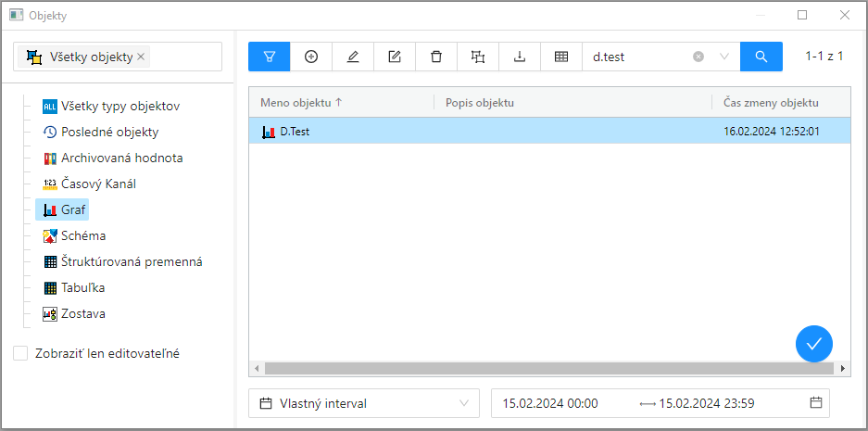Viewport: 868px width, 431px height.
Task: Select the D.Test row in table
Action: point(463,132)
